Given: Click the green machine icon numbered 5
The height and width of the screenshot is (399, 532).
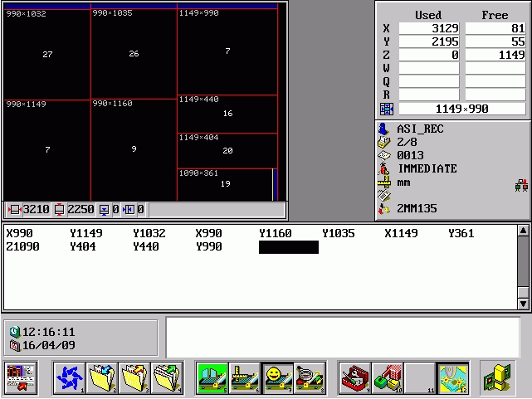Looking at the screenshot, I should click(212, 378).
